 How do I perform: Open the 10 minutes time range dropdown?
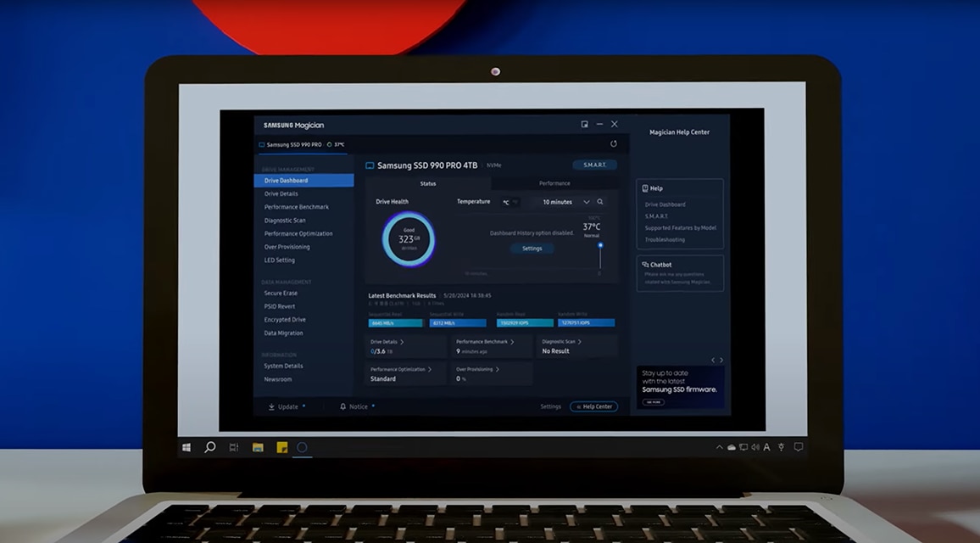coord(565,202)
